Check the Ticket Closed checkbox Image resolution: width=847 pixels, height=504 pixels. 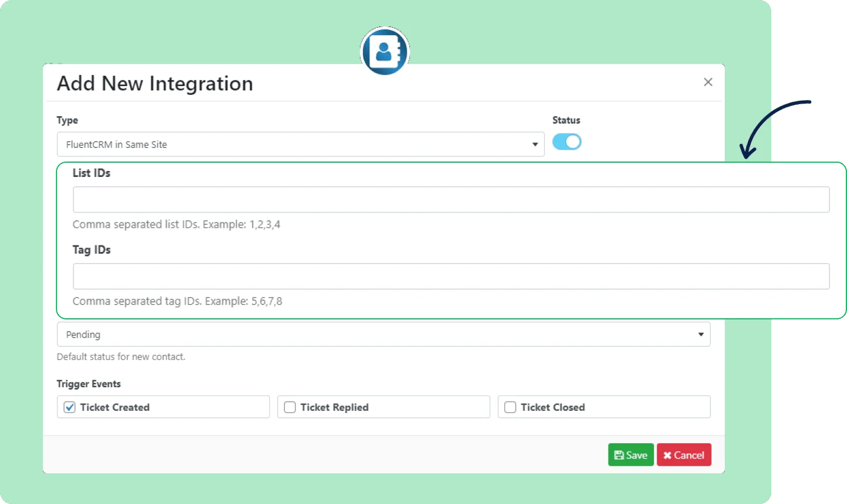tap(510, 407)
